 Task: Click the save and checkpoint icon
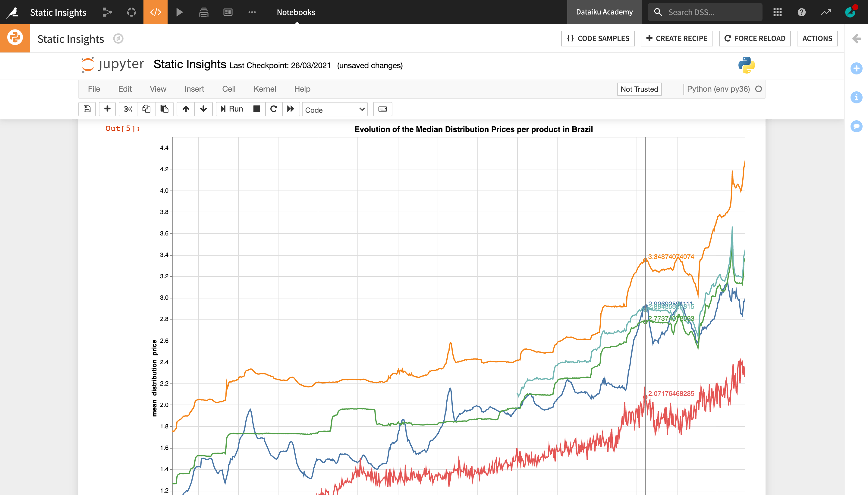pos(87,109)
